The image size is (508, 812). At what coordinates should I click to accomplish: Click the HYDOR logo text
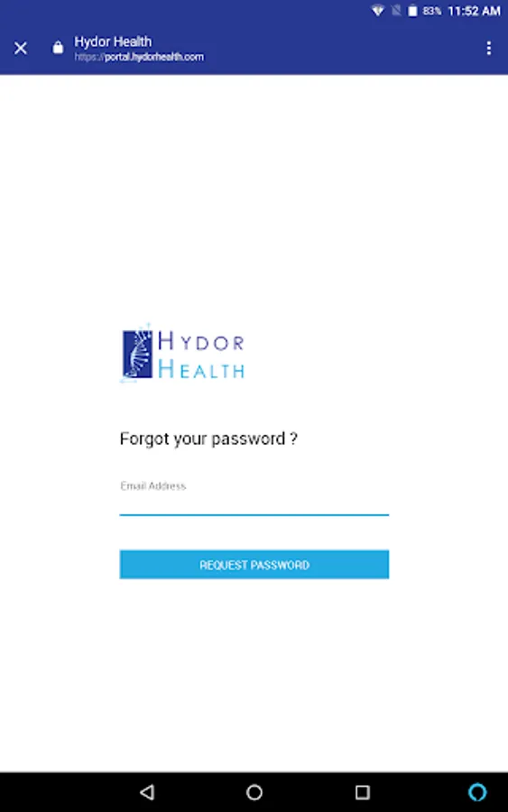(201, 342)
